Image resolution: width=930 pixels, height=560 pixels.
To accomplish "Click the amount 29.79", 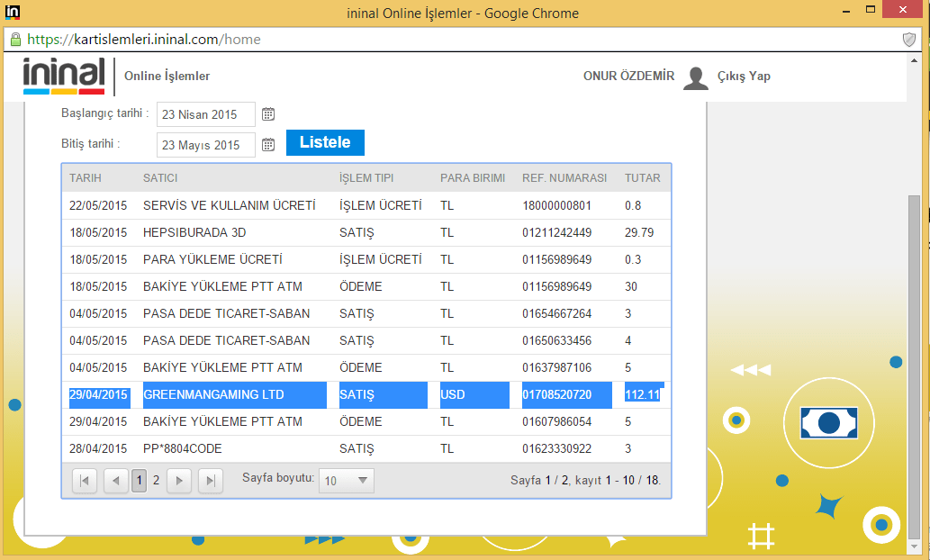I will click(x=639, y=232).
